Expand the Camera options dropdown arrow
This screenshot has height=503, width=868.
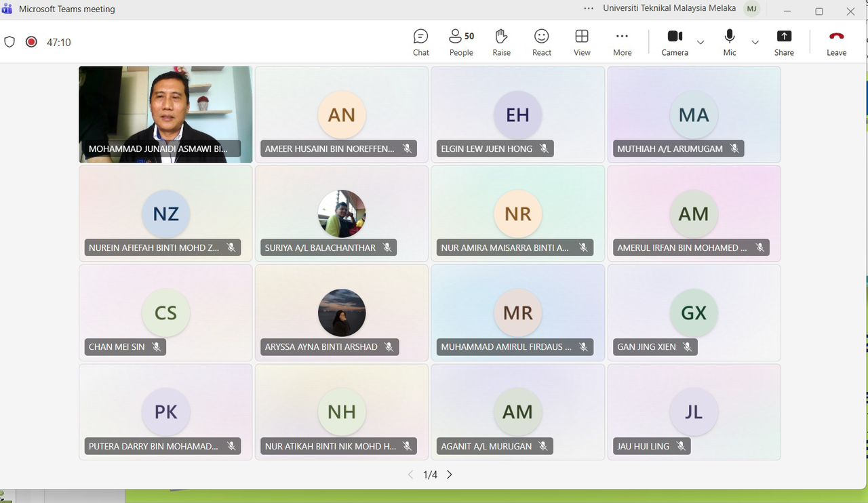[x=701, y=42]
